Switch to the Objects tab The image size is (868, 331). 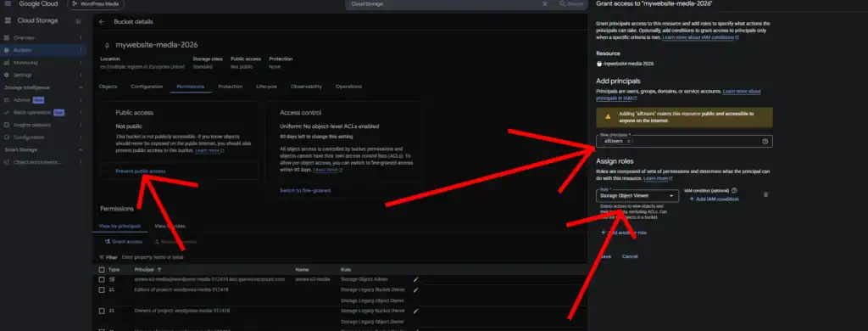[108, 87]
